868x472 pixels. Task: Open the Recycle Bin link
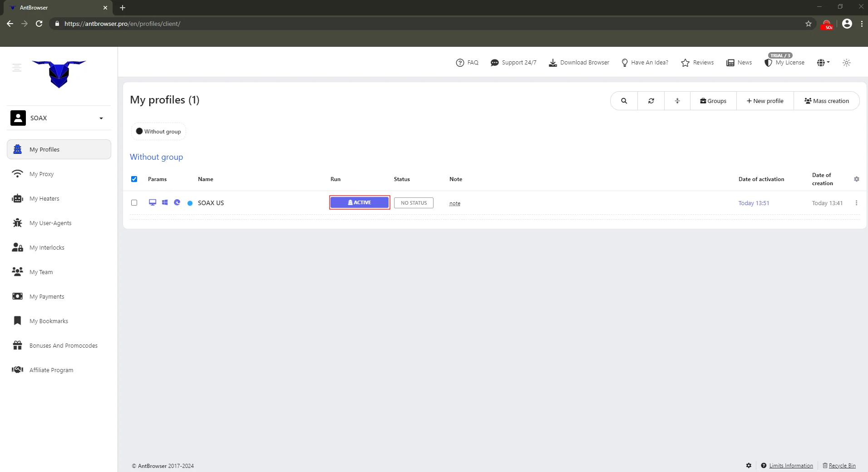842,466
